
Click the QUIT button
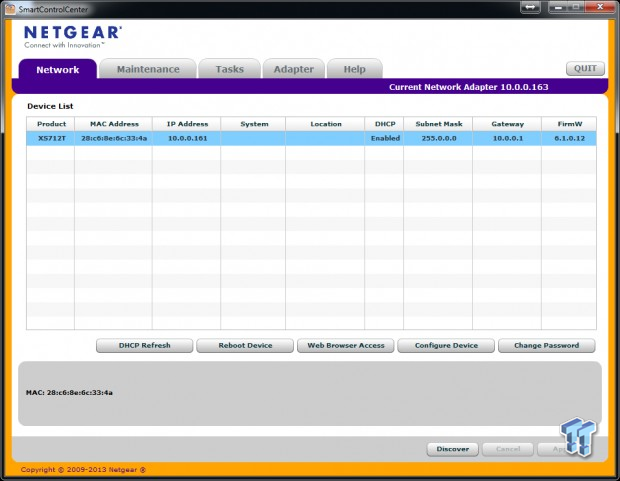585,68
